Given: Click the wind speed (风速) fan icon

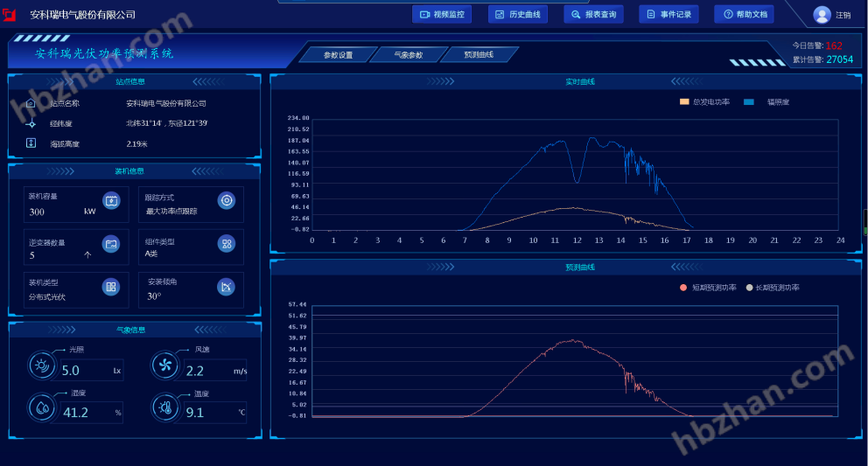Looking at the screenshot, I should pos(164,365).
